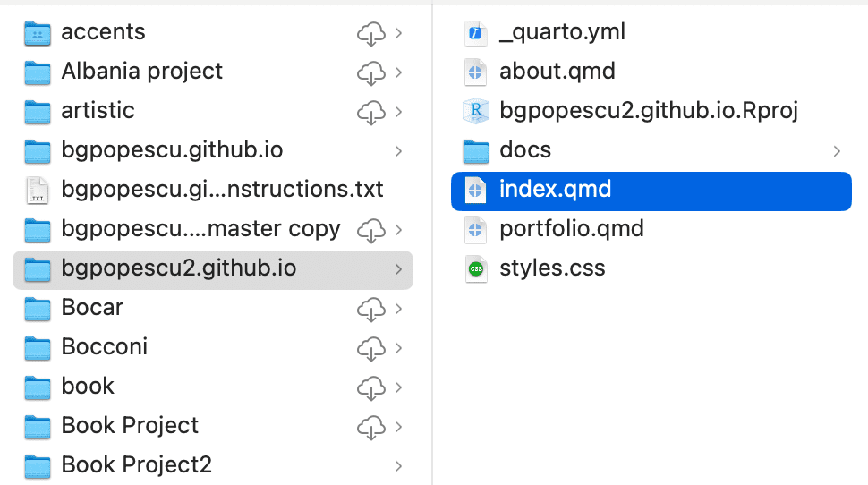Select the index.qmd file
This screenshot has height=485, width=868.
(x=555, y=190)
